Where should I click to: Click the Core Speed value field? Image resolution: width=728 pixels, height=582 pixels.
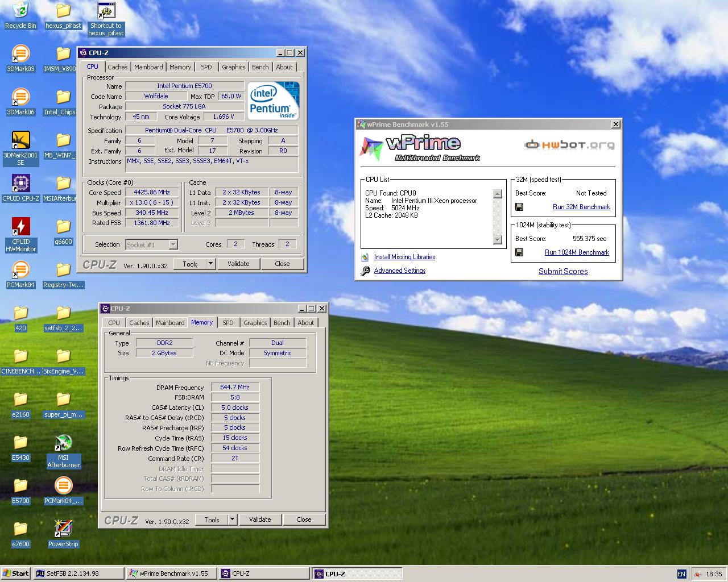pos(152,193)
